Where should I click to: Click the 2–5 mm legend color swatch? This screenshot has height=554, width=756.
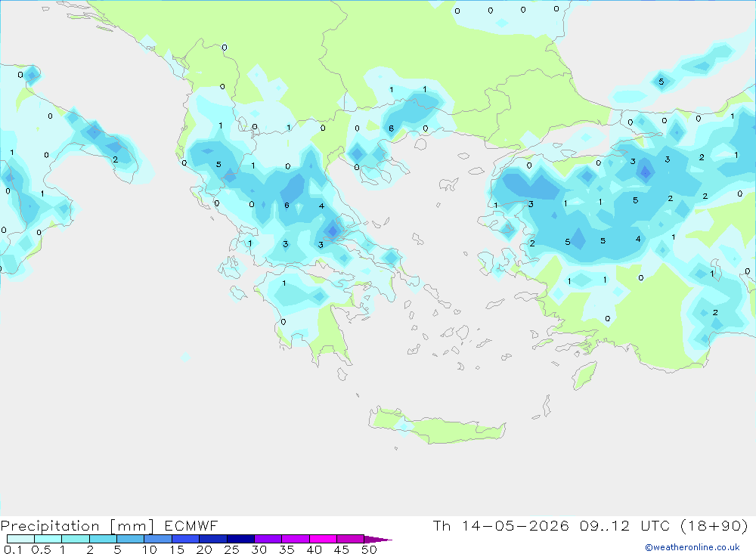point(103,539)
